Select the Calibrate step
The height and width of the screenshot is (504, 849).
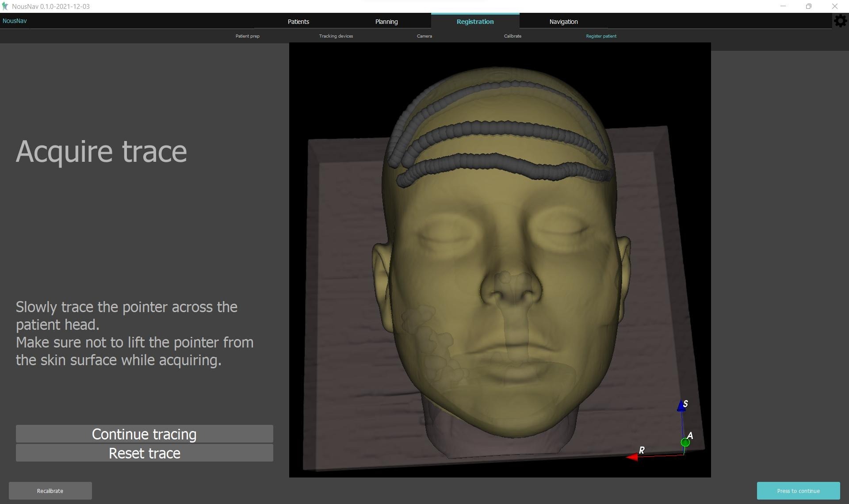coord(512,36)
